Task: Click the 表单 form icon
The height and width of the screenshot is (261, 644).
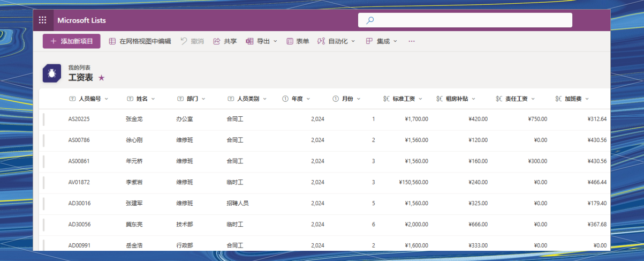Action: 290,41
